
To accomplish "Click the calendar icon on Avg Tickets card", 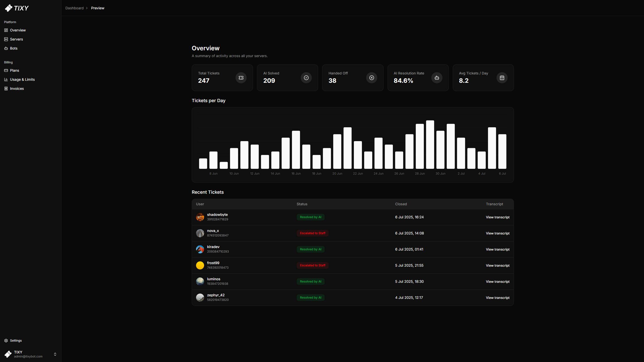I will click(x=502, y=78).
